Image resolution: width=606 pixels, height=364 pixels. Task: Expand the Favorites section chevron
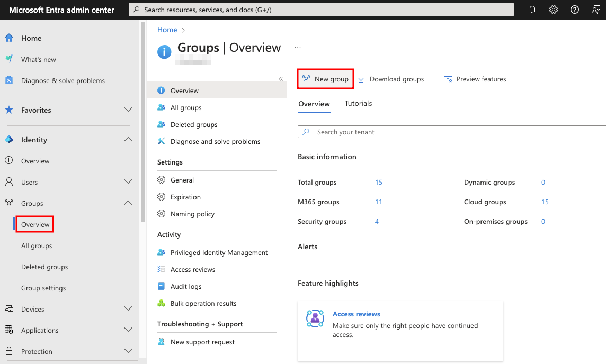coord(128,110)
